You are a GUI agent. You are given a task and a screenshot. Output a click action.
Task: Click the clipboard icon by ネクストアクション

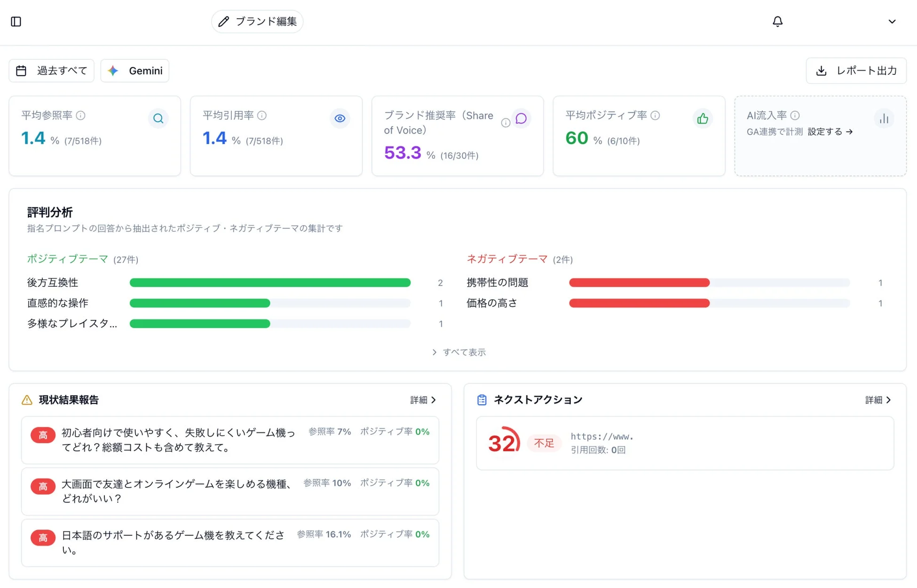pyautogui.click(x=482, y=400)
